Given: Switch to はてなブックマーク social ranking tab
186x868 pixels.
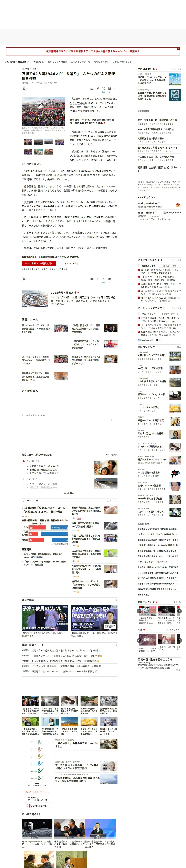Looking at the screenshot, I should [x=170, y=314].
